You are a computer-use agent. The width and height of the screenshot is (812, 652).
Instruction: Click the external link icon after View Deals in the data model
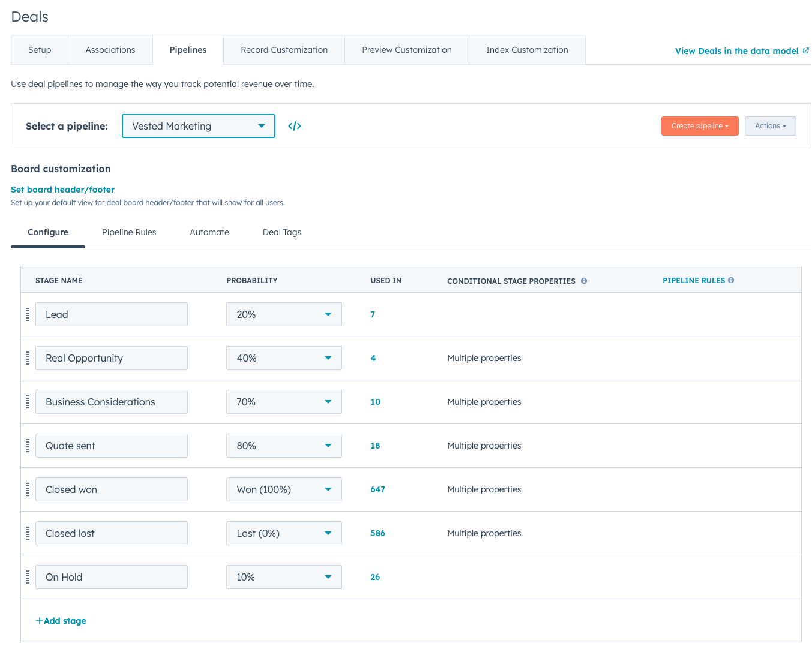click(806, 51)
